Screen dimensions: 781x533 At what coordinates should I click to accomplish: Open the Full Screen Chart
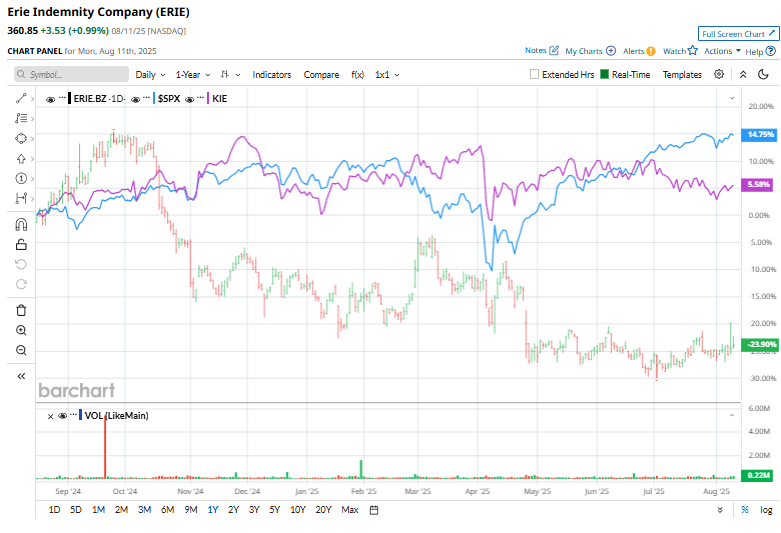pyautogui.click(x=739, y=34)
